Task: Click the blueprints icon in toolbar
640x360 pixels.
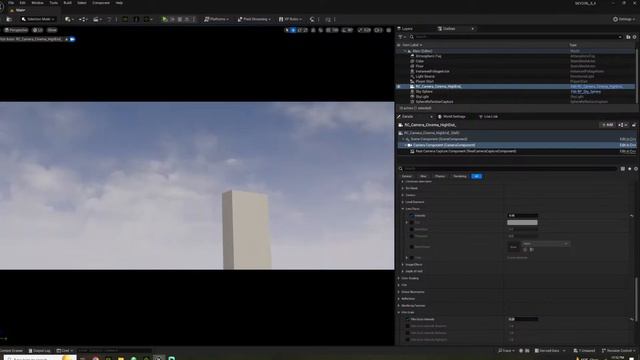Action: click(x=83, y=19)
